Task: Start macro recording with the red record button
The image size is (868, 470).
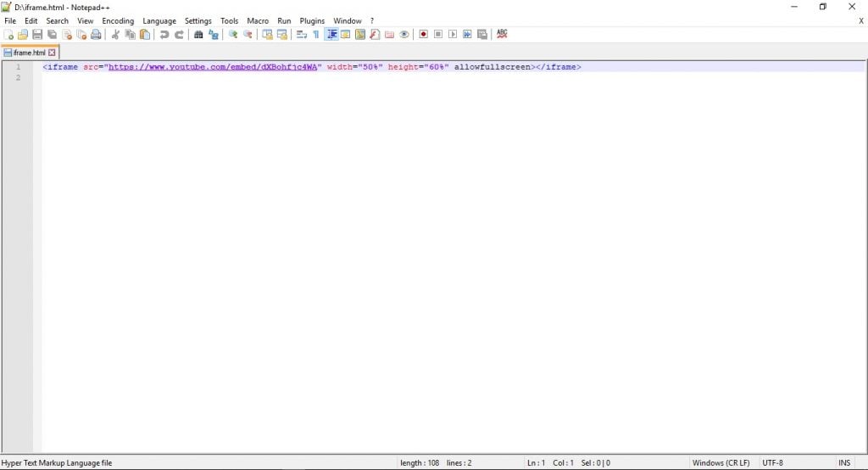Action: pos(423,35)
